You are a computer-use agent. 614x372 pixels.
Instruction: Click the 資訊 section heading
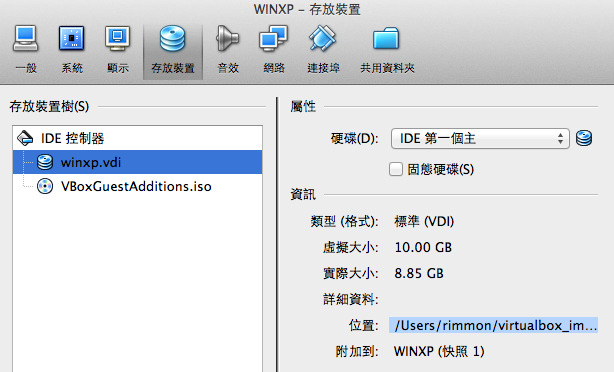[303, 194]
